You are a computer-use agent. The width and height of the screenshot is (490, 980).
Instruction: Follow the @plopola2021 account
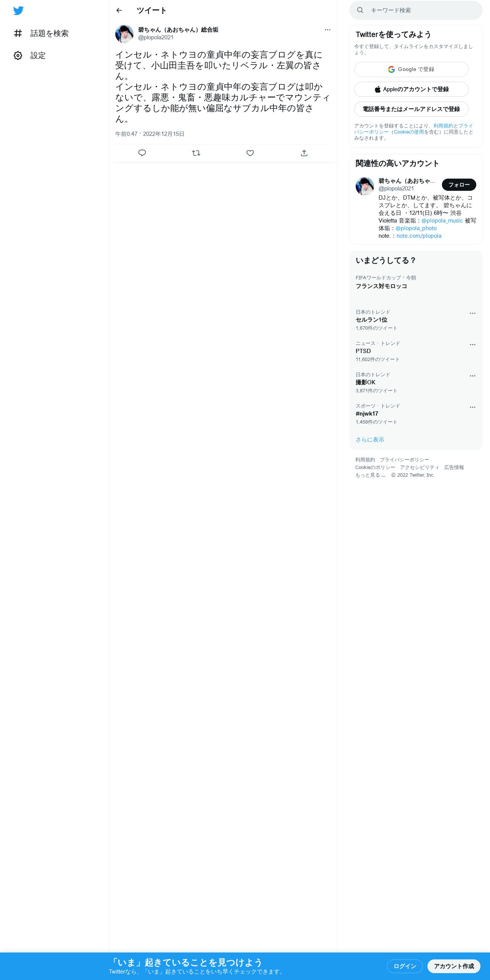(459, 185)
